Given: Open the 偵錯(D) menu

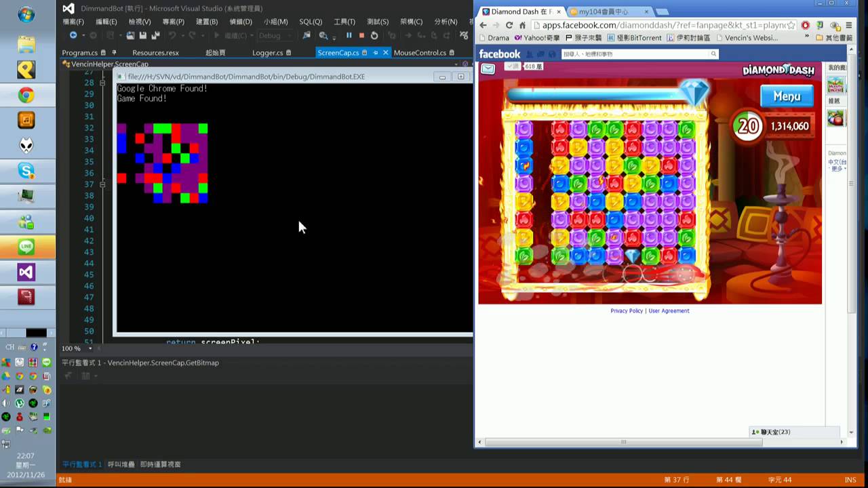Looking at the screenshot, I should click(241, 22).
